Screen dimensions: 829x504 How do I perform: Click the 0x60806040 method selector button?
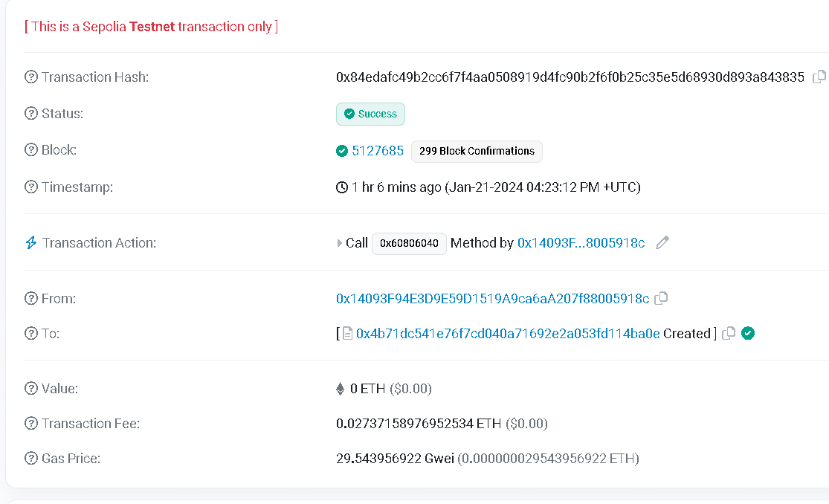(409, 243)
